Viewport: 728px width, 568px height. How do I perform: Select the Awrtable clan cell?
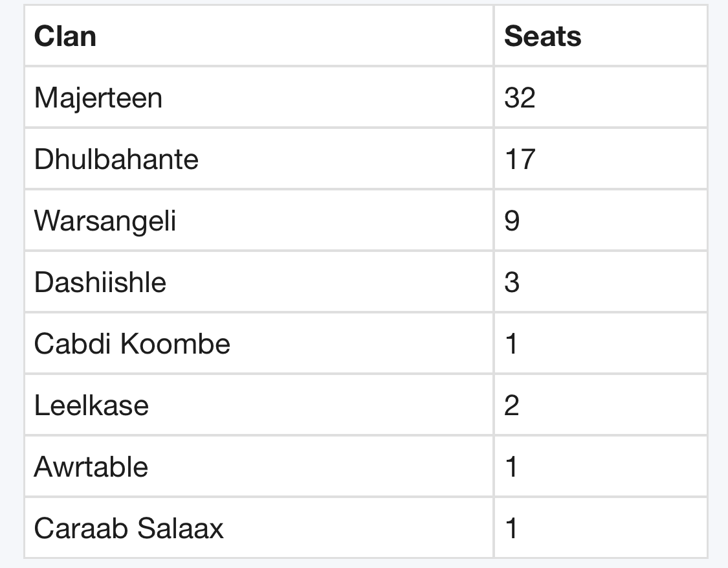tap(91, 467)
